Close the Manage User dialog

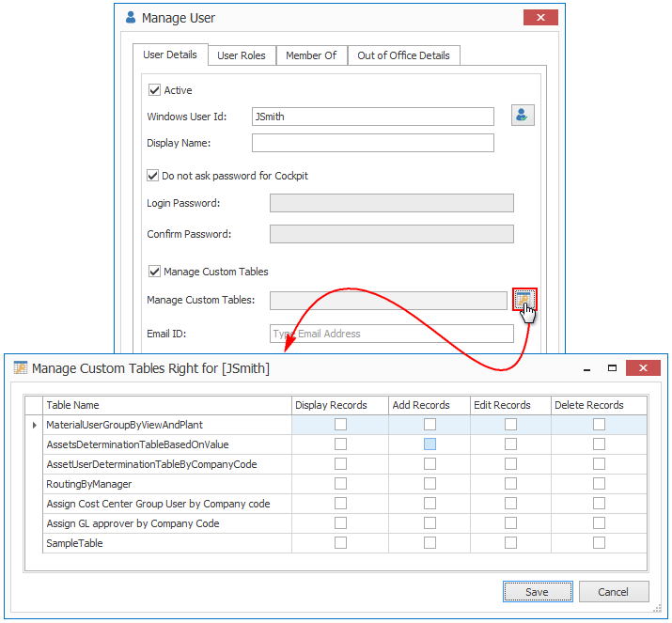point(540,18)
